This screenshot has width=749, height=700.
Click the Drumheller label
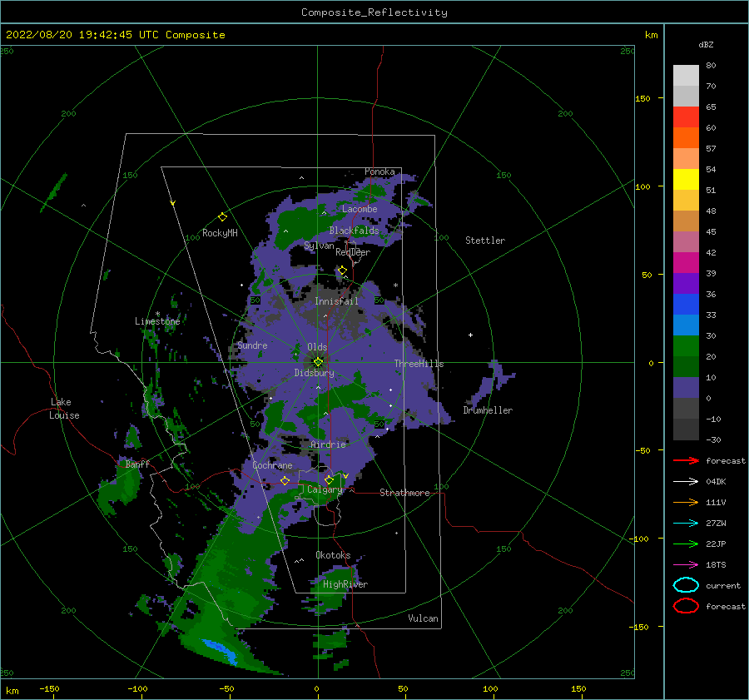coord(488,410)
